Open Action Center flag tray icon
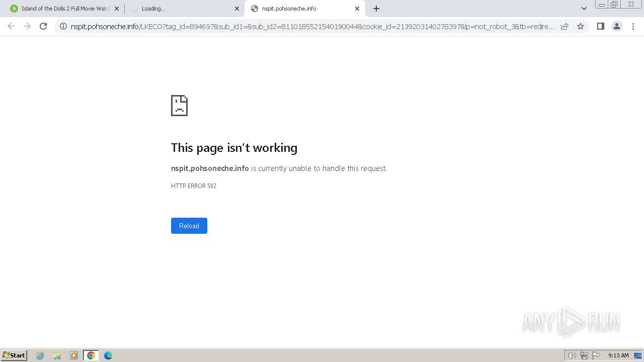The image size is (644, 362). click(x=596, y=355)
